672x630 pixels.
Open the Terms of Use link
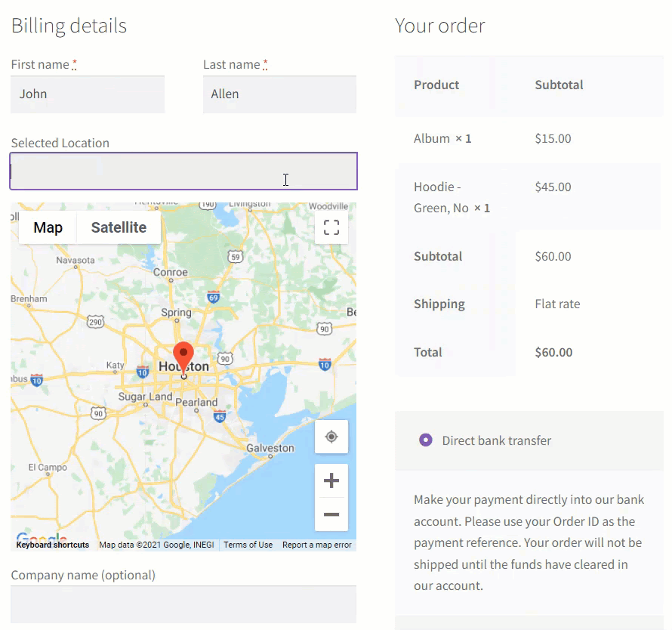tap(248, 545)
